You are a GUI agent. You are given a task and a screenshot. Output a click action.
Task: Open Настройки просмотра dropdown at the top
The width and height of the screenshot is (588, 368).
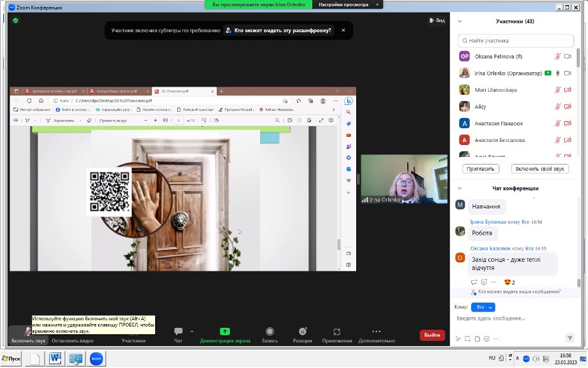coord(347,4)
